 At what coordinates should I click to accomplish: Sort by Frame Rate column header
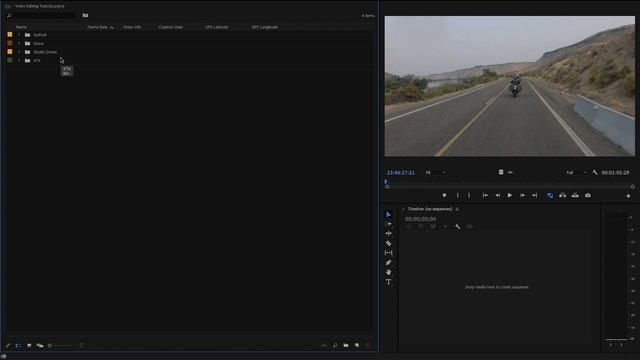point(97,27)
